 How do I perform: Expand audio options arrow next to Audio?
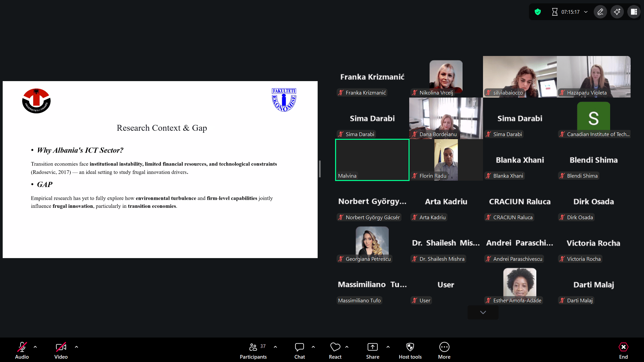pos(35,347)
